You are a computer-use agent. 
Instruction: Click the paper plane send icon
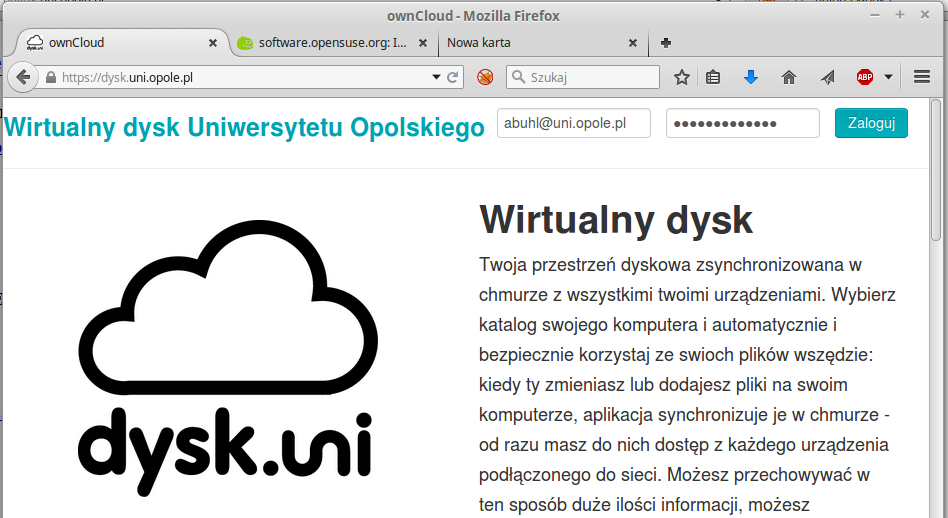[x=828, y=77]
